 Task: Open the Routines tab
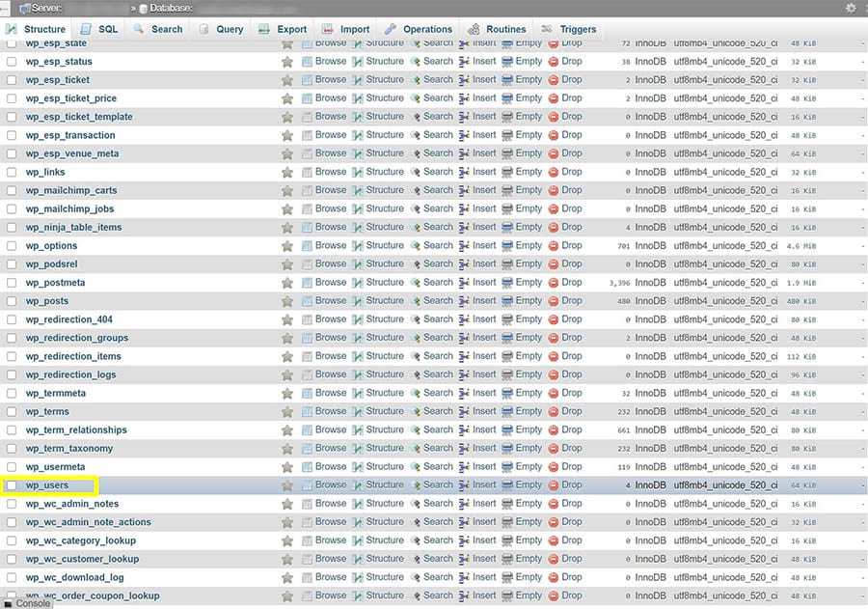[498, 29]
